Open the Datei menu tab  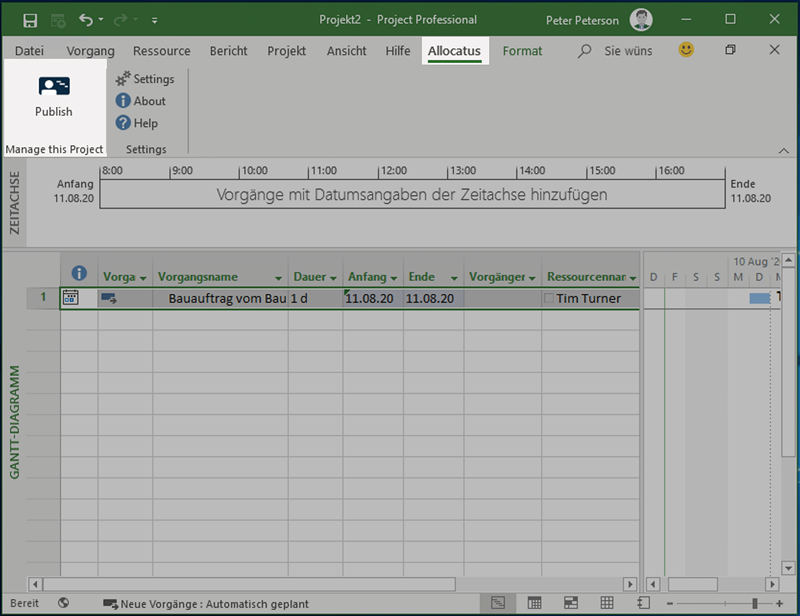[x=29, y=51]
